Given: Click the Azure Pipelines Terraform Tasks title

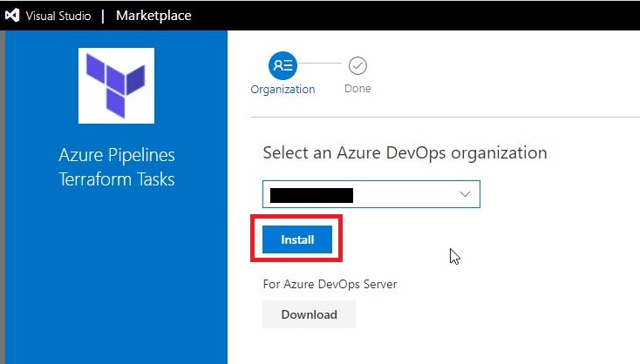Looking at the screenshot, I should pyautogui.click(x=117, y=167).
